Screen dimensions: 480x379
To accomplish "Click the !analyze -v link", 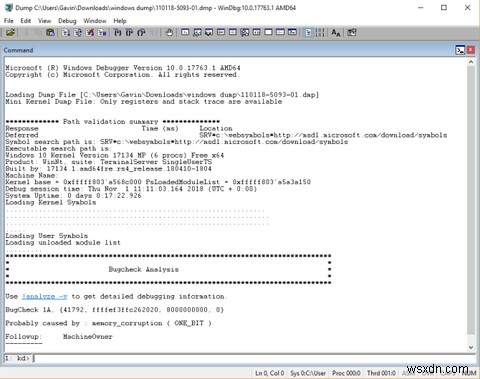I will tap(45, 296).
